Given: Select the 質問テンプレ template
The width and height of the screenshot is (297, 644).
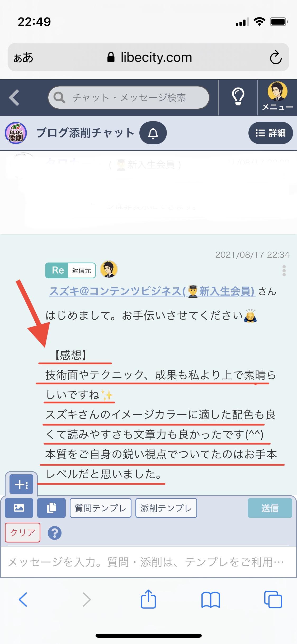Looking at the screenshot, I should [x=101, y=508].
